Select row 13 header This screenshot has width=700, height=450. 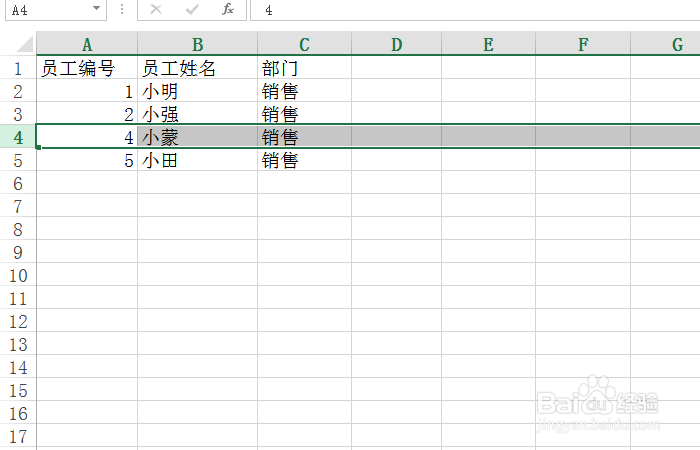point(18,345)
